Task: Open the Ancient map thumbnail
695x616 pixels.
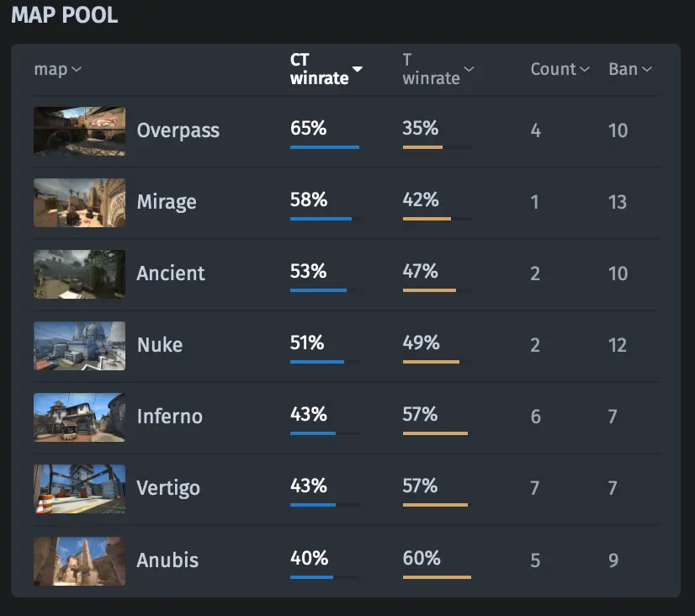Action: pyautogui.click(x=79, y=274)
